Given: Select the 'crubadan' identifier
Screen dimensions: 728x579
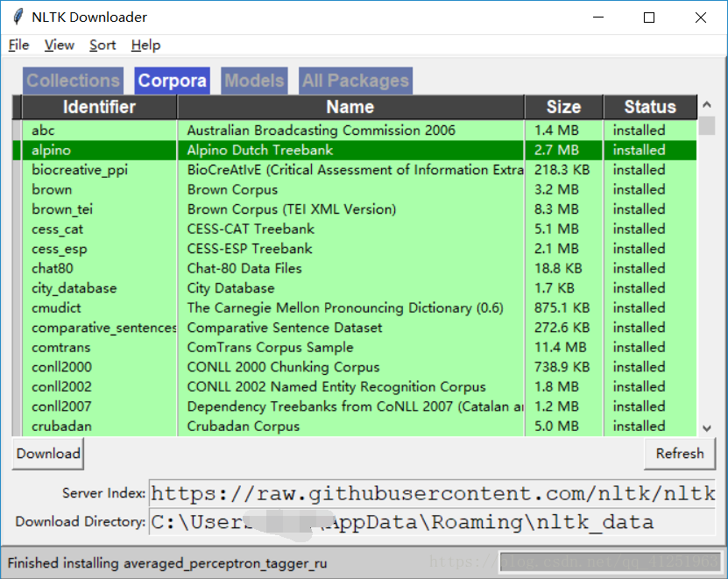Looking at the screenshot, I should (x=61, y=427).
